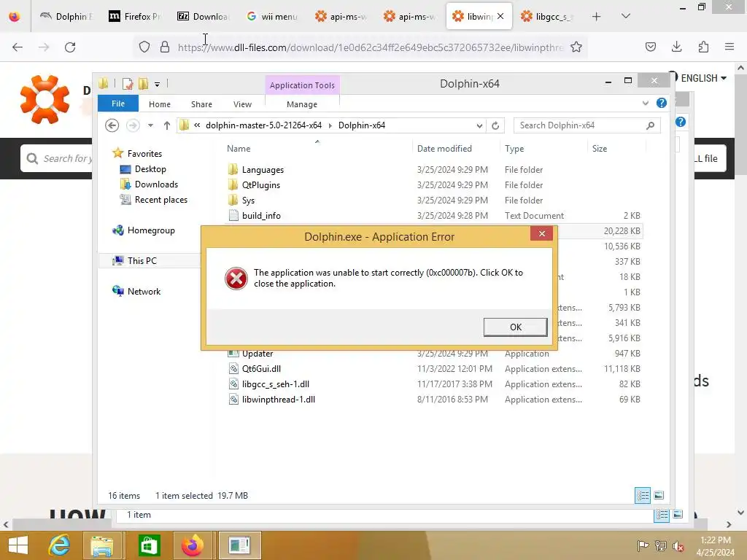This screenshot has width=747, height=560.
Task: Open recent locations dropdown arrow
Action: pyautogui.click(x=150, y=125)
